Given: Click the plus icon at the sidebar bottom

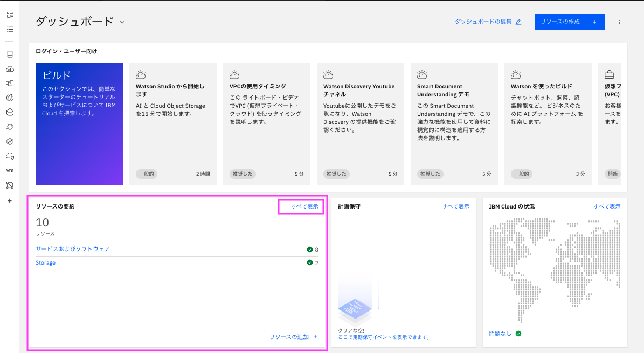Looking at the screenshot, I should click(x=10, y=201).
